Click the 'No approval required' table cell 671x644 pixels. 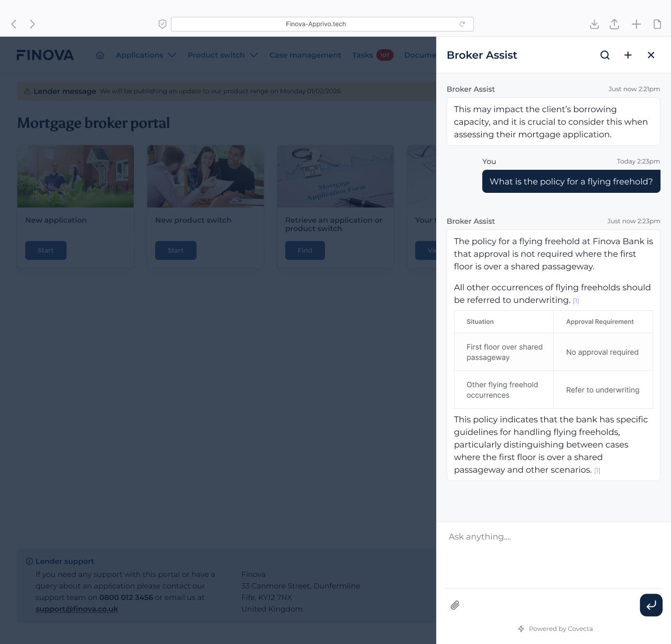[x=603, y=352]
